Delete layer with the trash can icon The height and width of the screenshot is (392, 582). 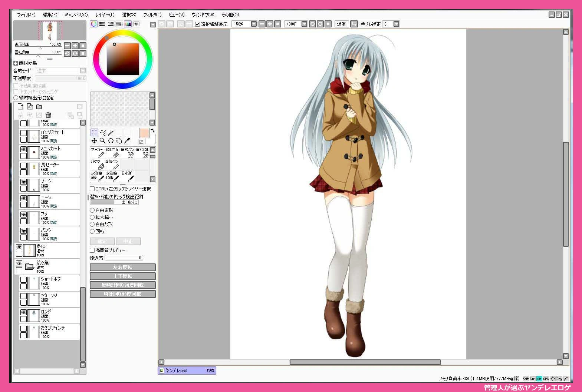48,115
